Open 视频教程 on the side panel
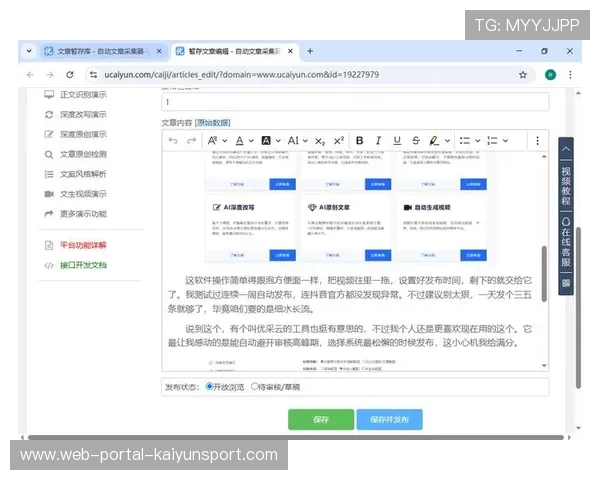This screenshot has width=600, height=480. coord(566,186)
